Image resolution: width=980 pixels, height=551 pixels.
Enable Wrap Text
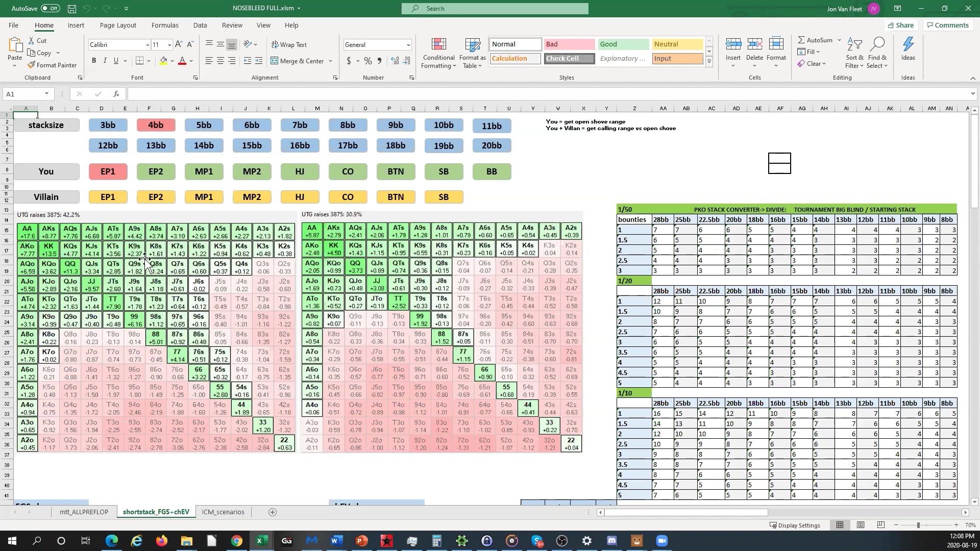point(289,44)
